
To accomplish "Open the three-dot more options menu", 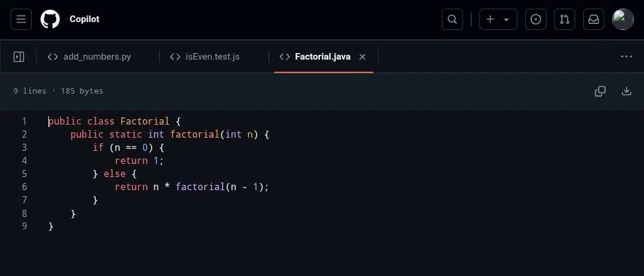I will (626, 57).
